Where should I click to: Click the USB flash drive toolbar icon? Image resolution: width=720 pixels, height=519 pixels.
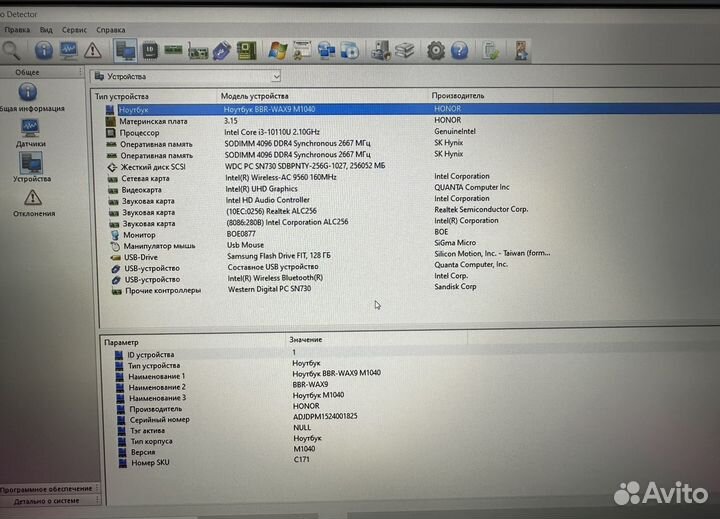(222, 51)
